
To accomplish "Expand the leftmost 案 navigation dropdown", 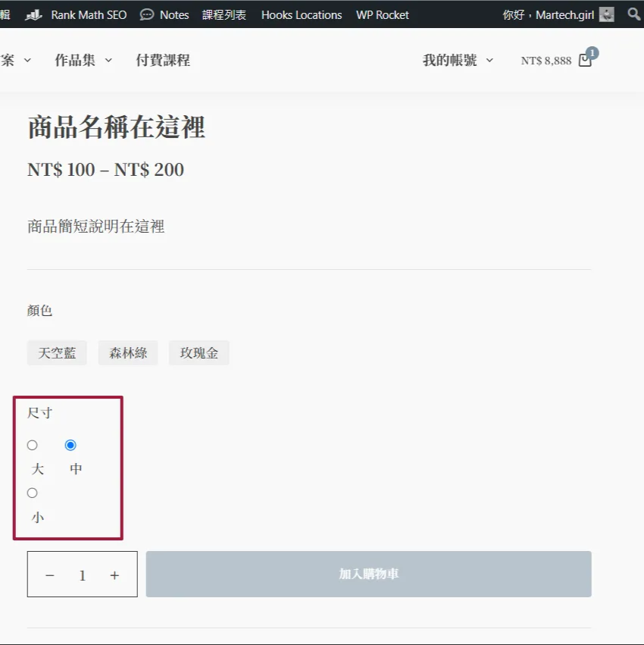I will tap(10, 60).
